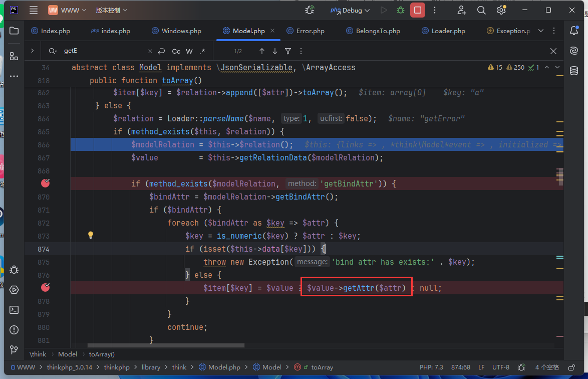This screenshot has width=588, height=379.
Task: Open the Terminal tool window
Action: point(14,310)
